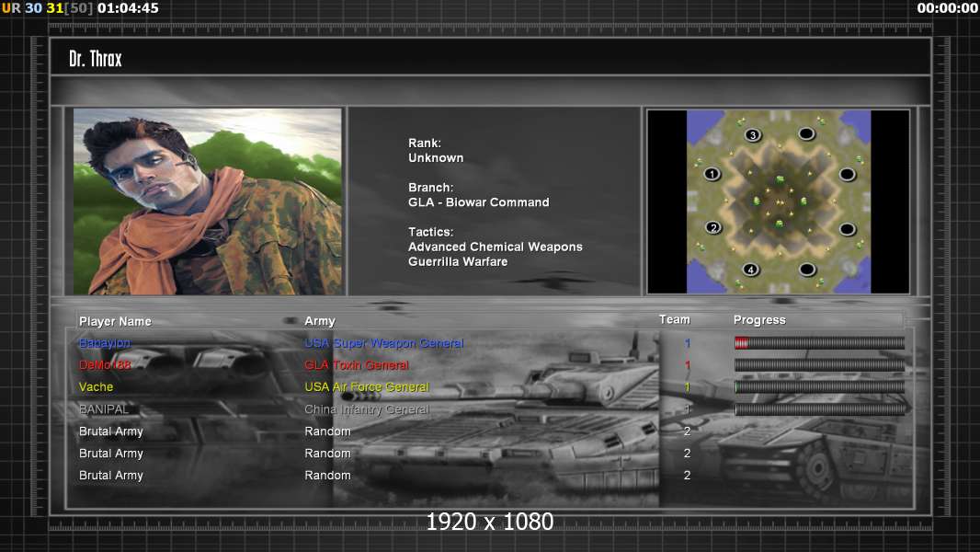Image resolution: width=980 pixels, height=552 pixels.
Task: Click the Tactics: label
Action: coord(430,232)
